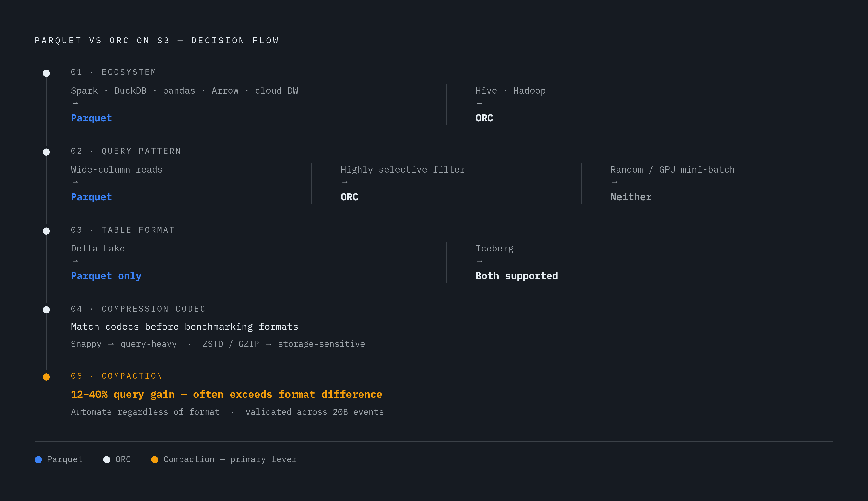868x501 pixels.
Task: Click the 'Hive · Hadoop' text
Action: pos(510,90)
